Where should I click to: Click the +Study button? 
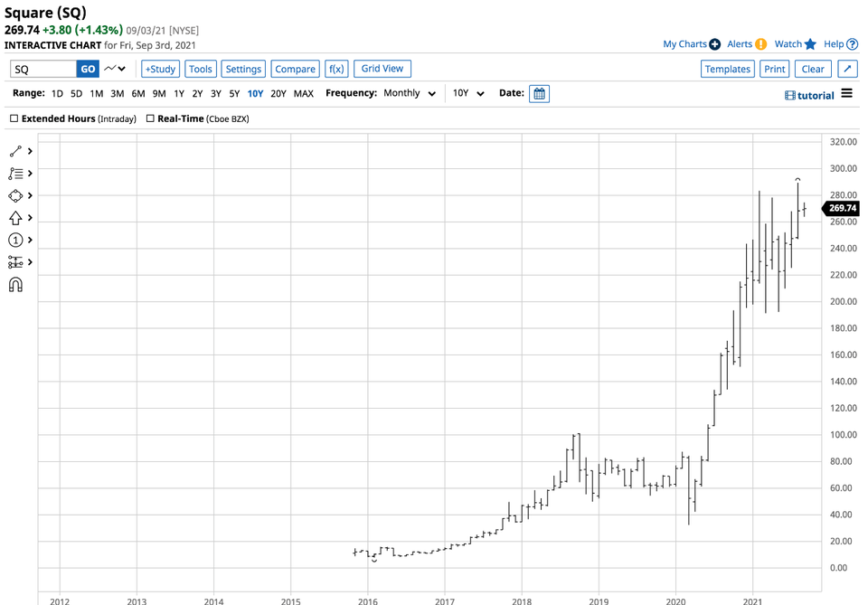(x=161, y=69)
